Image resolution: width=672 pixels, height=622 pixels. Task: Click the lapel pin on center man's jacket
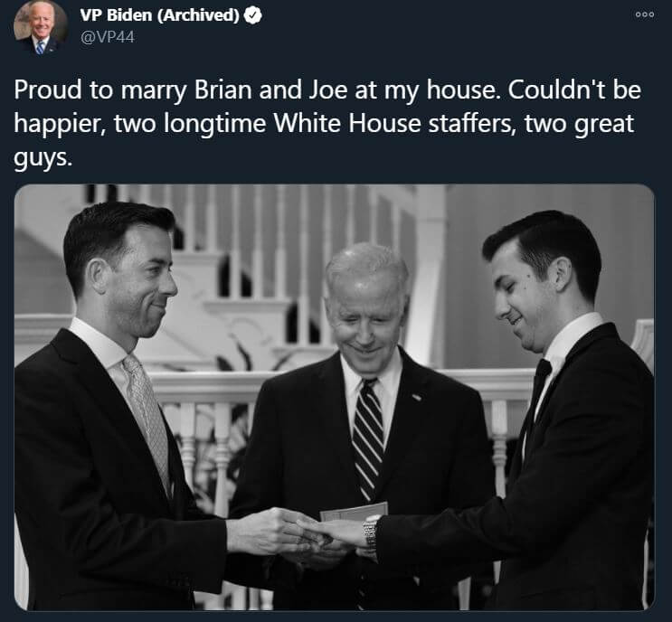click(417, 398)
